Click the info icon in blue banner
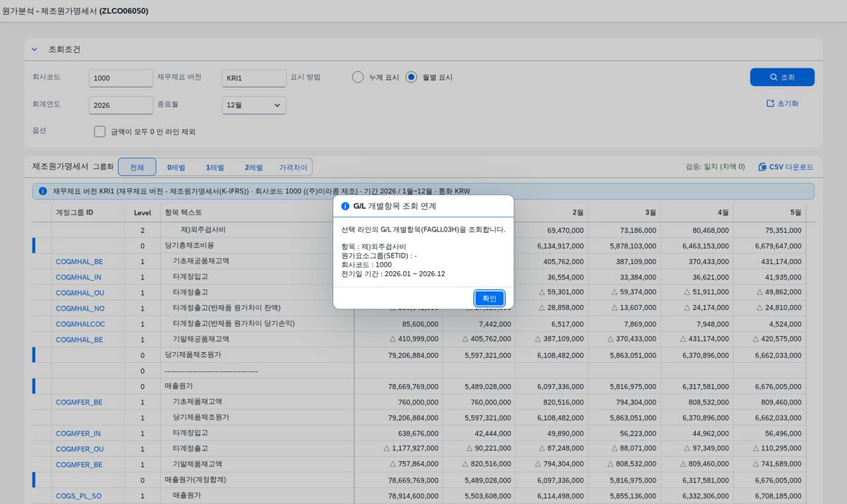 [x=43, y=191]
